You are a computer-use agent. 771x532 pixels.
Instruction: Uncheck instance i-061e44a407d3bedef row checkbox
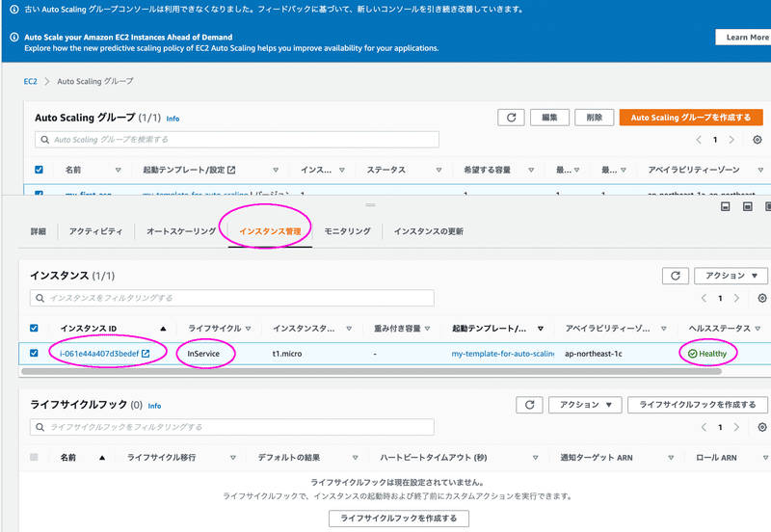pyautogui.click(x=34, y=353)
